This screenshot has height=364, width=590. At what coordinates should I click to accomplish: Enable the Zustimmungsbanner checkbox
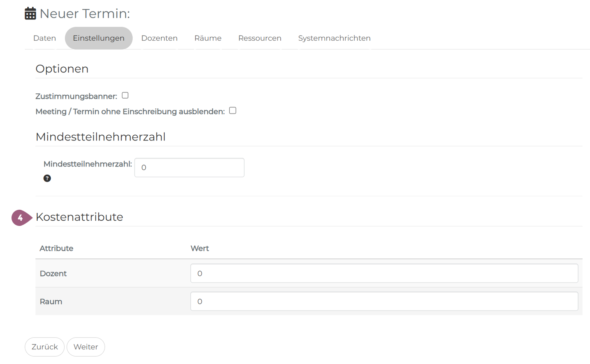coord(125,95)
